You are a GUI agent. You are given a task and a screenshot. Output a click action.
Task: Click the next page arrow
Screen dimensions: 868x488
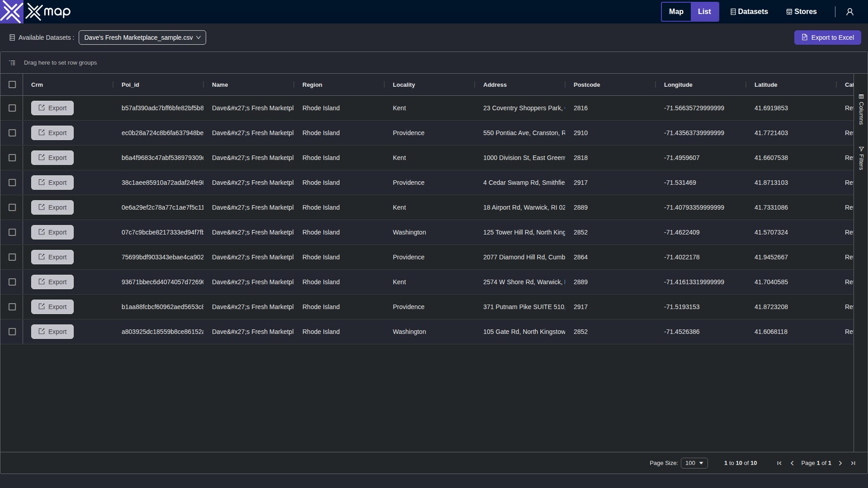point(840,463)
